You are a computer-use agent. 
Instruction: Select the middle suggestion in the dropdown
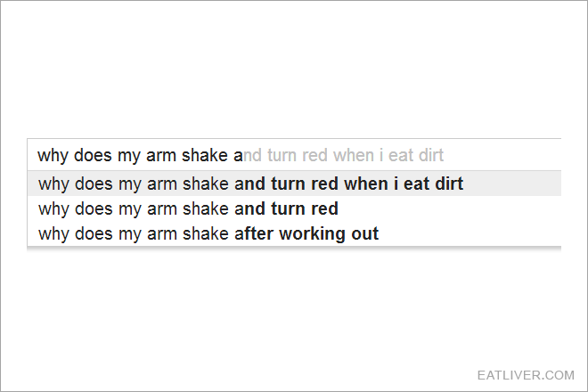(x=294, y=208)
